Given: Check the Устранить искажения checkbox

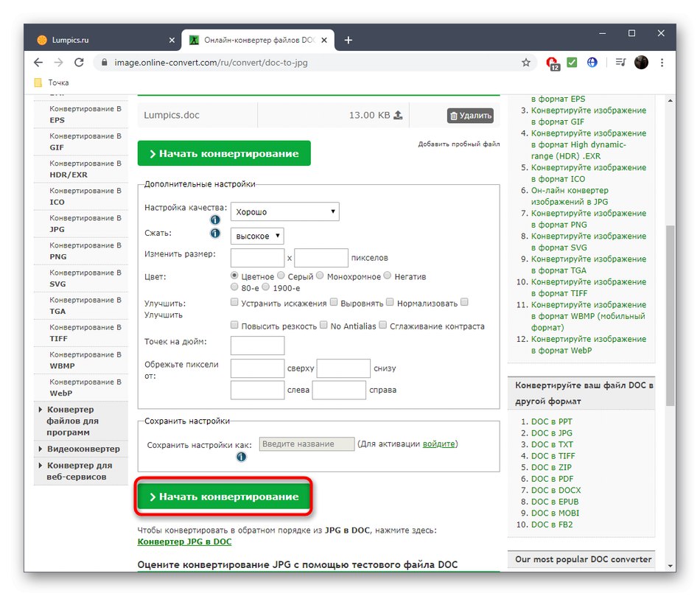Looking at the screenshot, I should pos(234,302).
